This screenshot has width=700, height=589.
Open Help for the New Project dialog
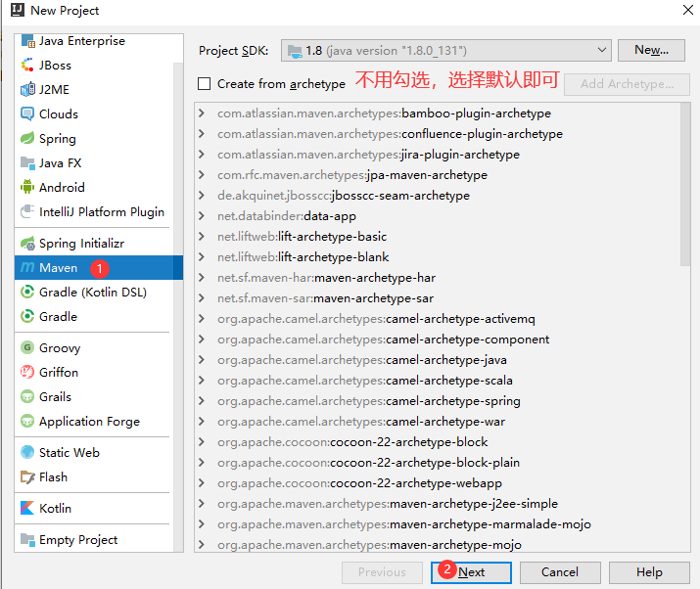[x=649, y=572]
